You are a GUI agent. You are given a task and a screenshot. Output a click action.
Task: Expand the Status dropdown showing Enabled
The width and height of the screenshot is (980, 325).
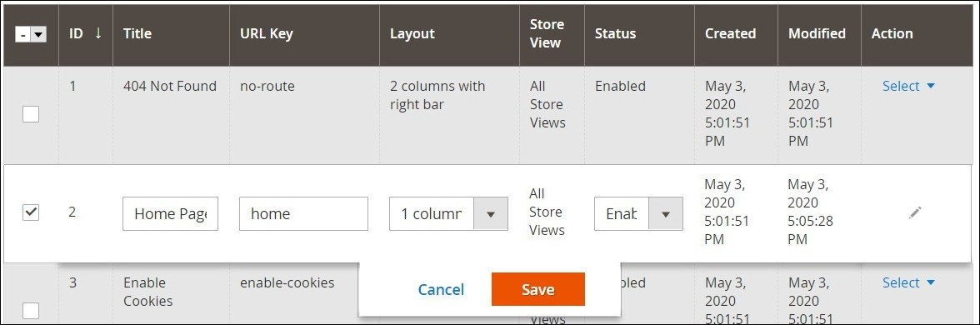(638, 213)
